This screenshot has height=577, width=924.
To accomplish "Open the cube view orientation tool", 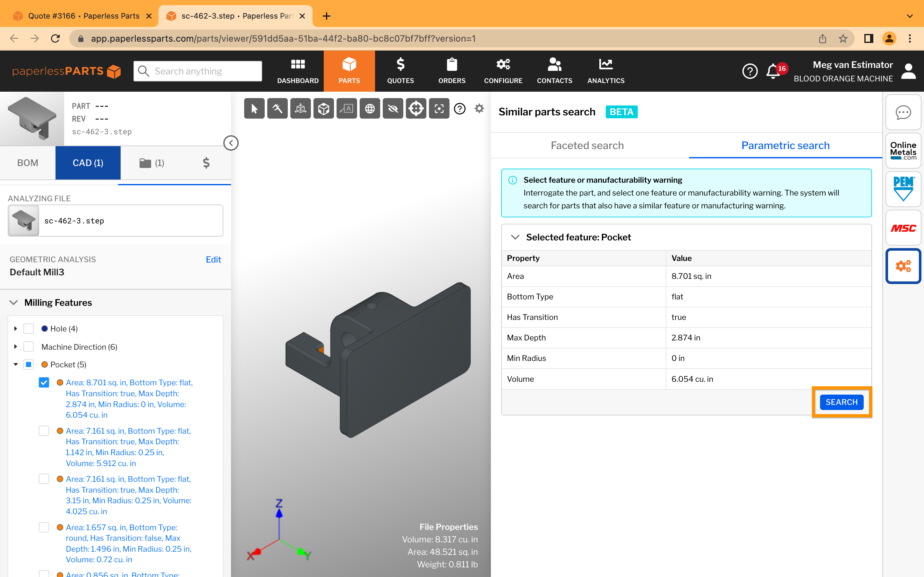I will [323, 108].
